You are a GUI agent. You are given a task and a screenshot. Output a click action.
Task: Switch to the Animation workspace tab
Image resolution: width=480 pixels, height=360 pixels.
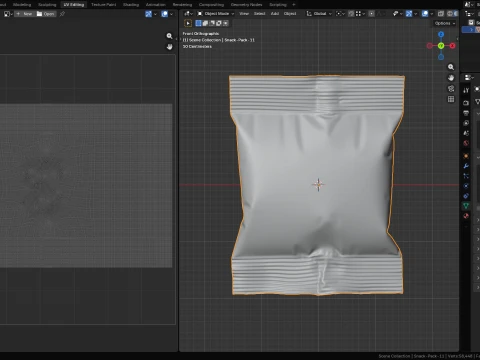[x=155, y=5]
